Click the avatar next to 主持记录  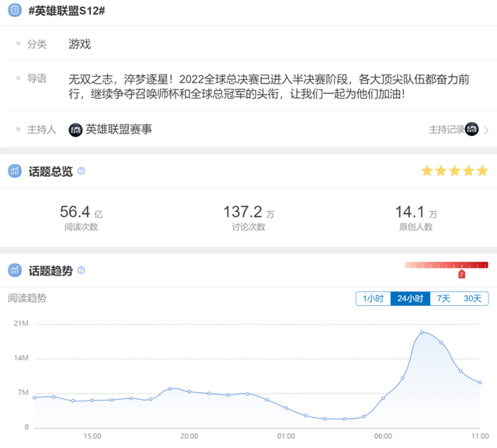(471, 129)
